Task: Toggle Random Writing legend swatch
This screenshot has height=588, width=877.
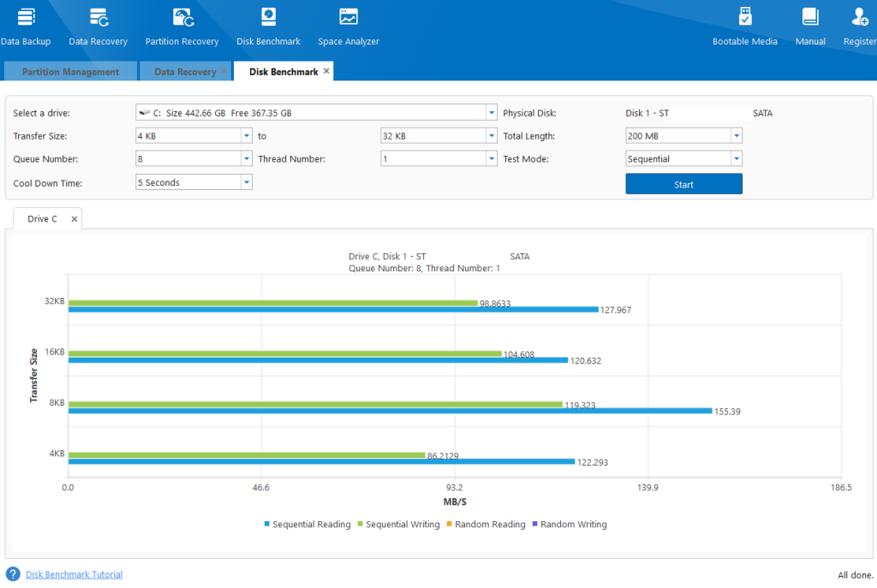Action: (534, 524)
